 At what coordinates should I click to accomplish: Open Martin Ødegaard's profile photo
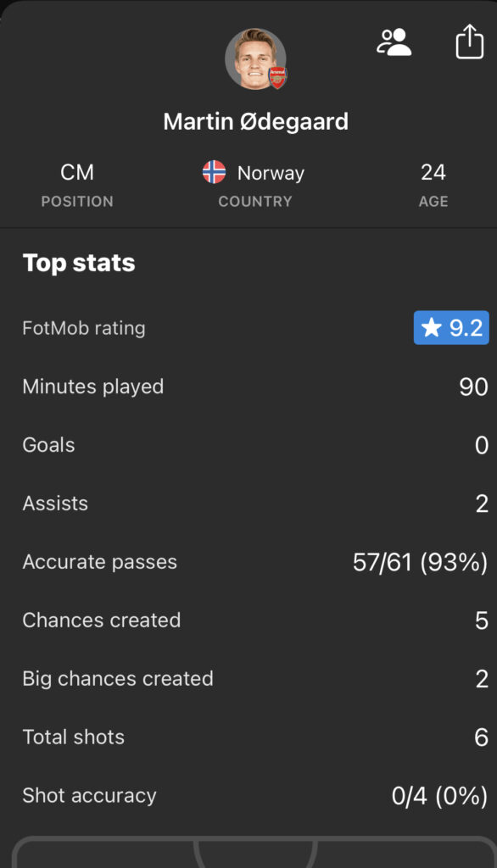click(x=254, y=59)
